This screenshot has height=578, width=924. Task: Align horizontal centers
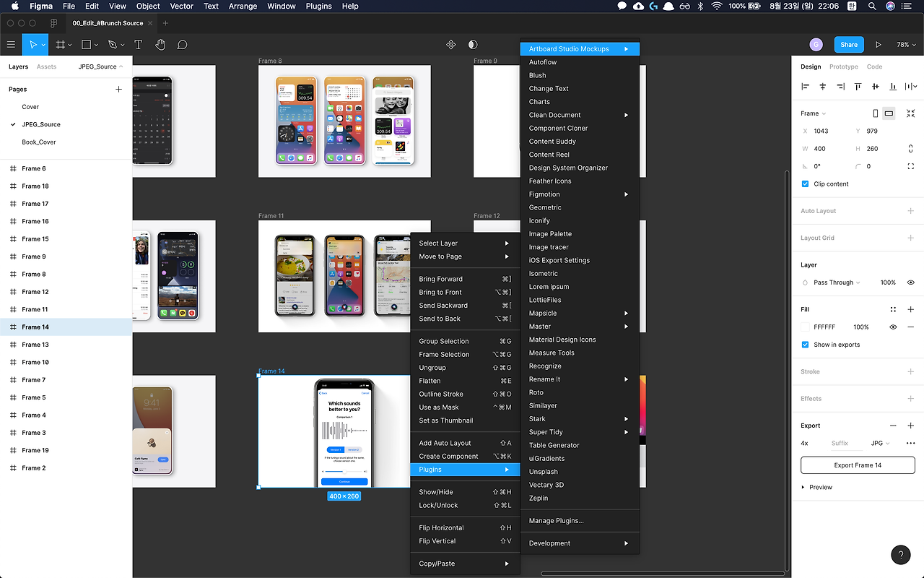click(x=823, y=87)
